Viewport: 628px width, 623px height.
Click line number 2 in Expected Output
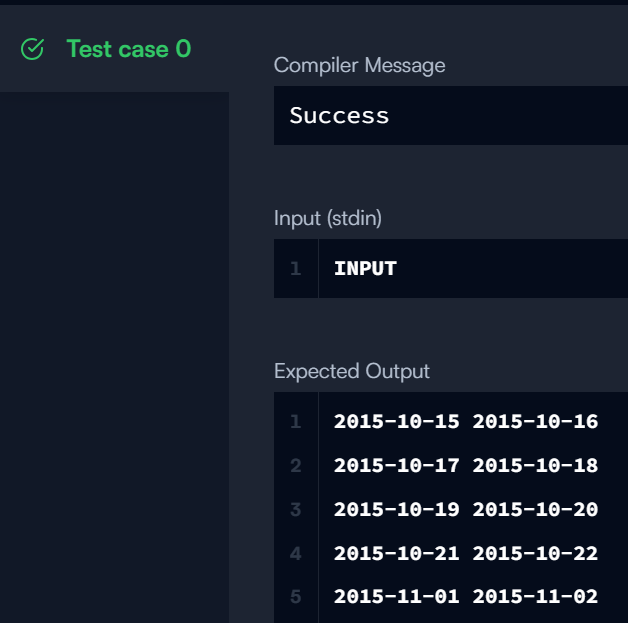click(295, 465)
